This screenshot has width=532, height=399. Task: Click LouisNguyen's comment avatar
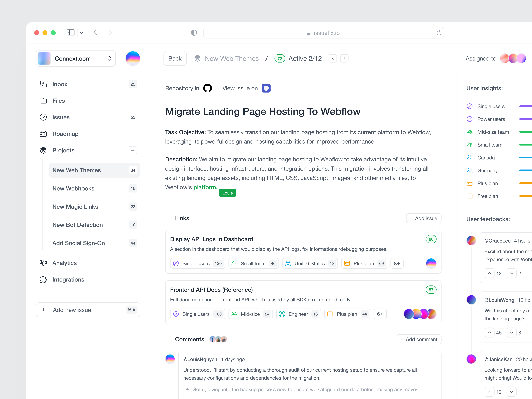click(x=170, y=359)
